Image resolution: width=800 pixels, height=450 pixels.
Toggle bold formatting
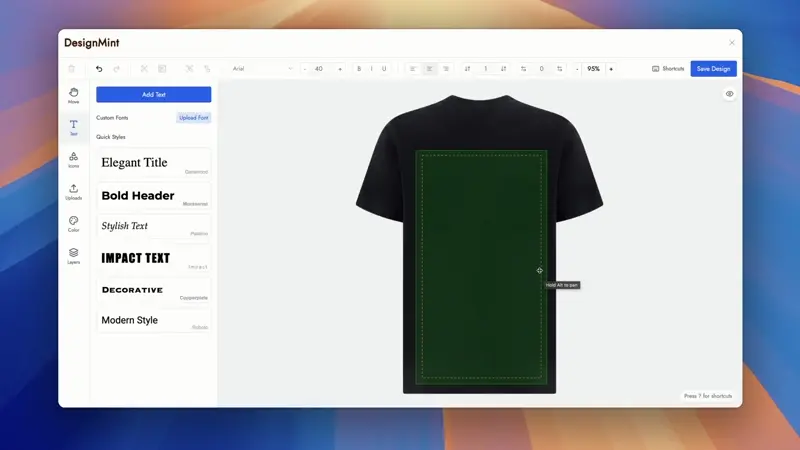click(359, 68)
